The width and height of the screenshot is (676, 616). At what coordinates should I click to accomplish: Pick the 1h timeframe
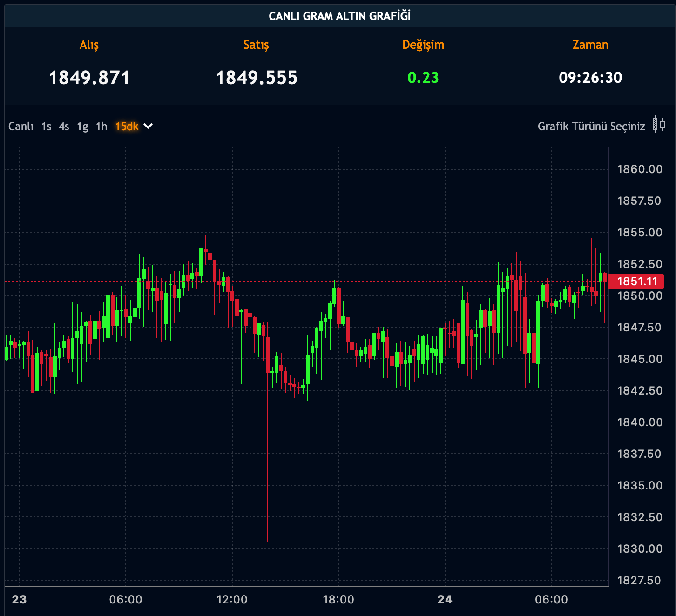[101, 127]
